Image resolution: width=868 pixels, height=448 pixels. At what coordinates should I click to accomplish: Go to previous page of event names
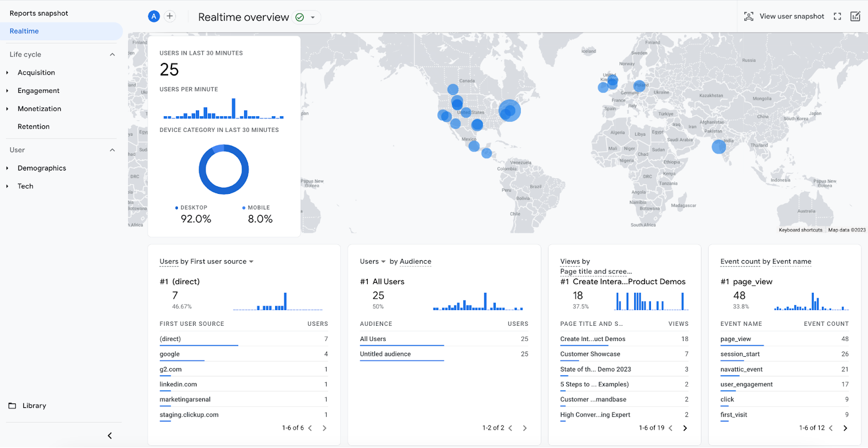tap(831, 428)
